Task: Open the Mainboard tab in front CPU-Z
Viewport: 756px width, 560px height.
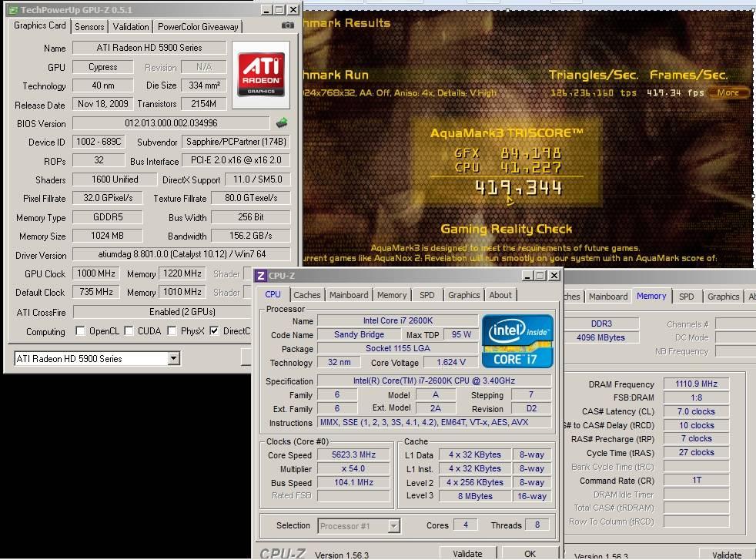Action: coord(349,295)
